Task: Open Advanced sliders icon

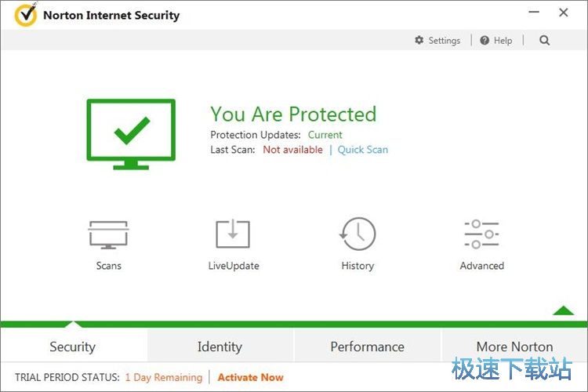Action: (x=481, y=234)
